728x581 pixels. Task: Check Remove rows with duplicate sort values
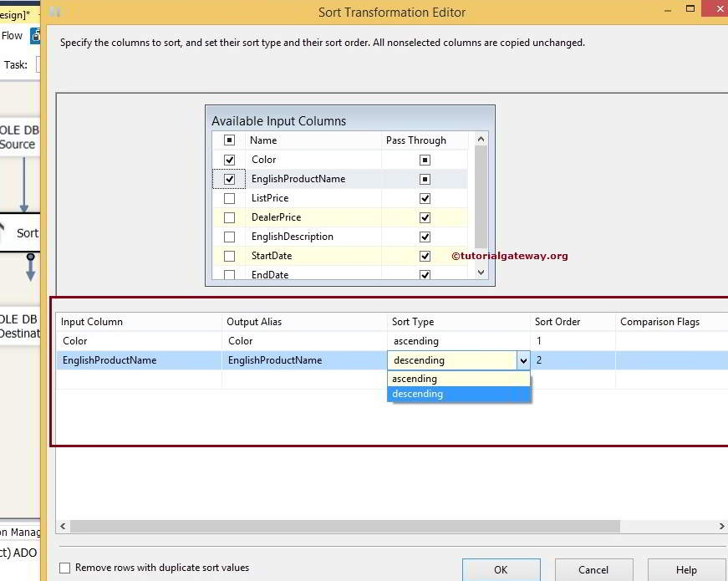(x=64, y=568)
